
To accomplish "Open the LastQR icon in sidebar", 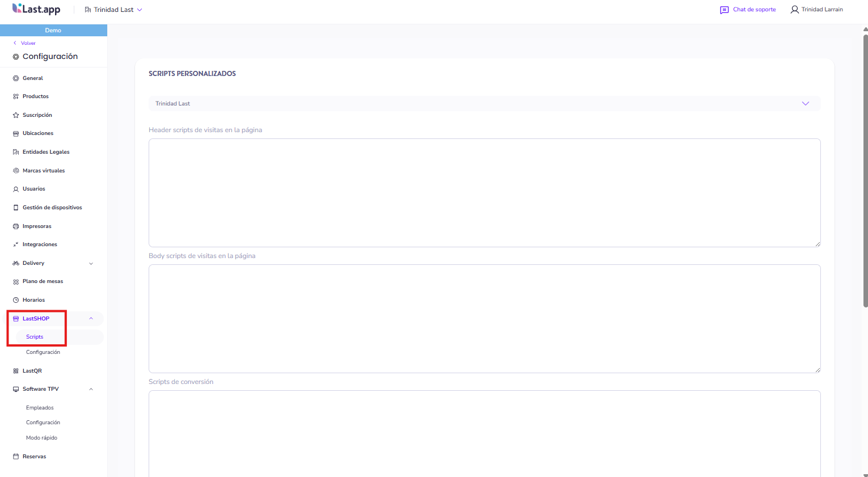I will pos(16,371).
